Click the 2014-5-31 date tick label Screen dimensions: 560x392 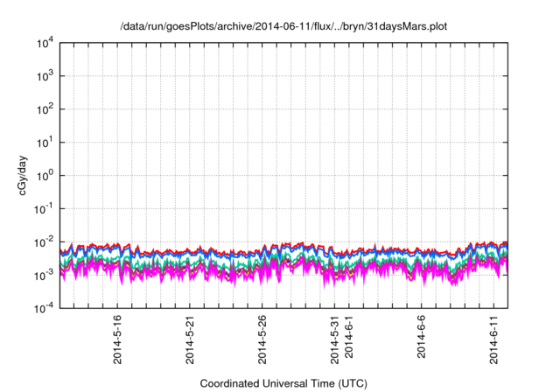(x=334, y=341)
